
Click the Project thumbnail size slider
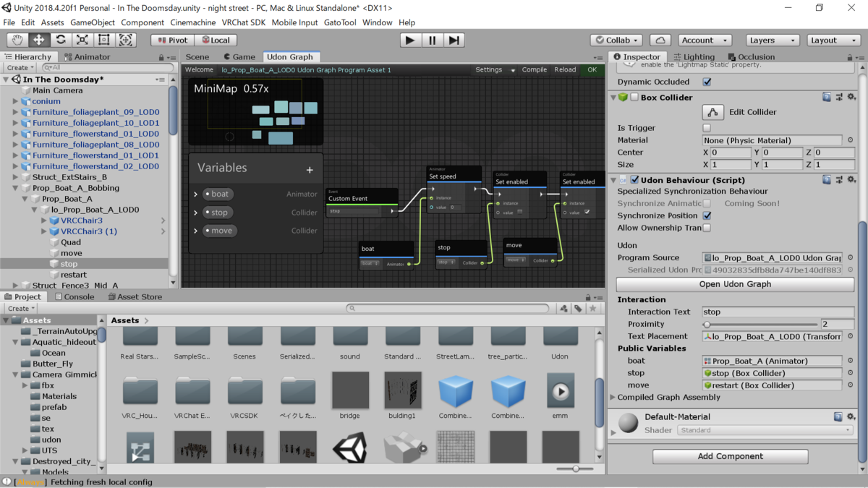[x=576, y=469]
